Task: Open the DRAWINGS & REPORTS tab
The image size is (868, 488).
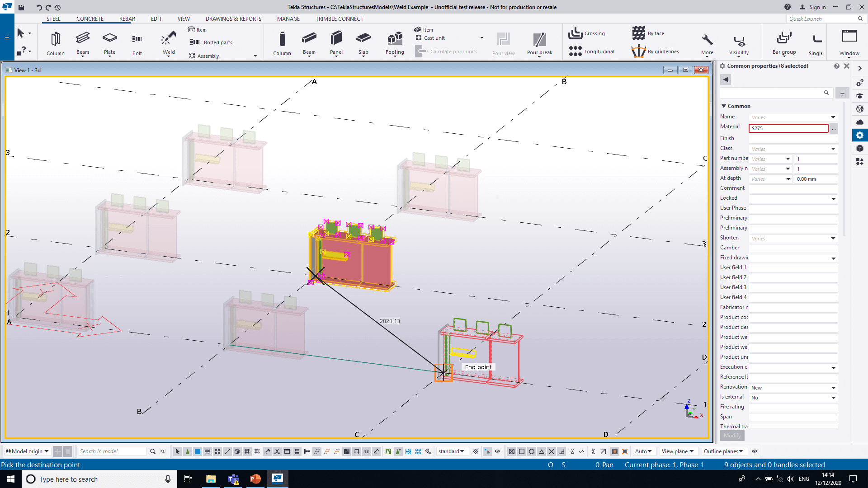Action: (x=233, y=19)
